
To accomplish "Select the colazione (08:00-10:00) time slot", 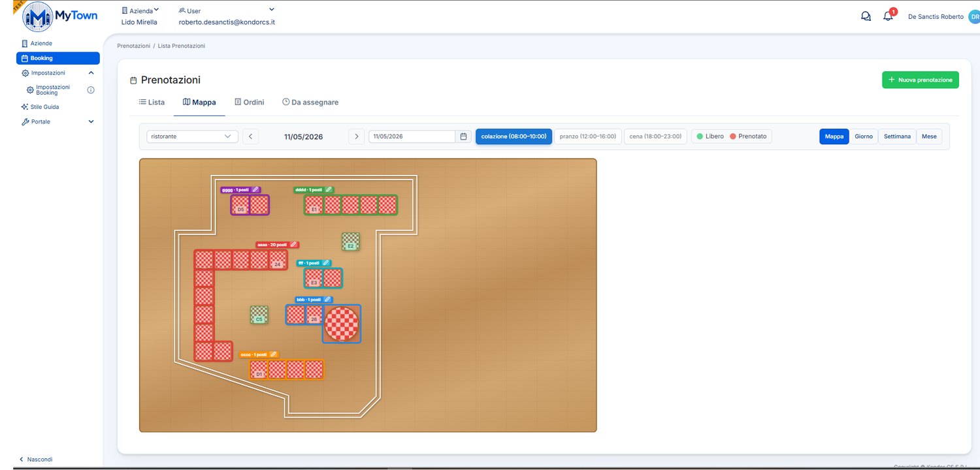I will click(x=514, y=136).
